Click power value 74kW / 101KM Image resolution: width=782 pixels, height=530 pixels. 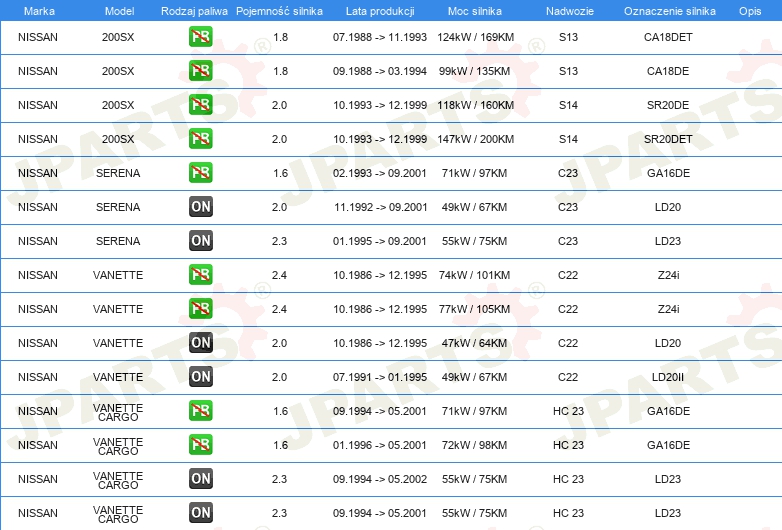474,275
